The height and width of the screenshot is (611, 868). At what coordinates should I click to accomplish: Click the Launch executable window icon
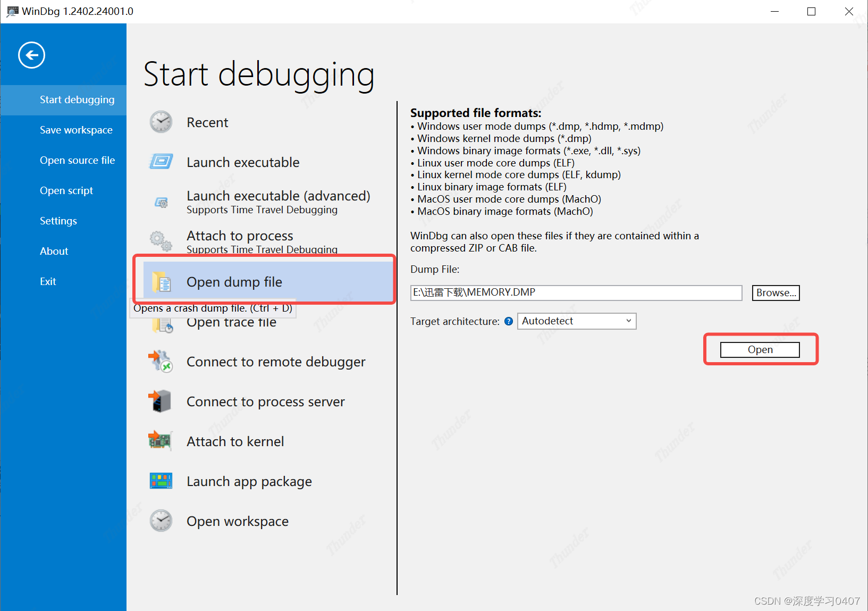click(161, 161)
